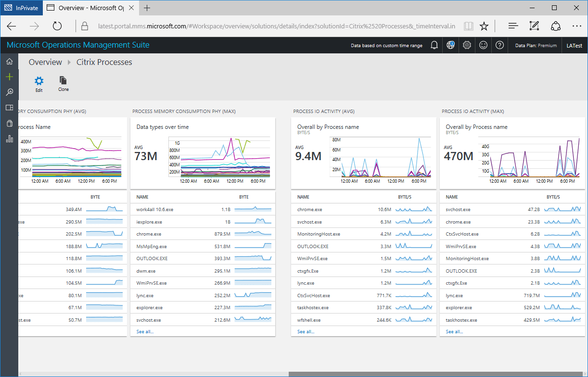Screen dimensions: 588x377
Task: Open Solutions Gallery bag icon
Action: click(x=9, y=123)
